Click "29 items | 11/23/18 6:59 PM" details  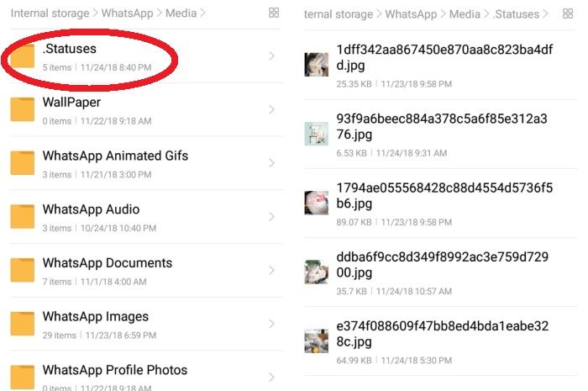click(99, 336)
